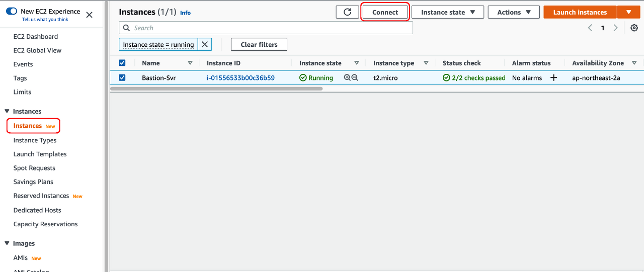Zoom out icon beside Running state
644x272 pixels.
355,77
